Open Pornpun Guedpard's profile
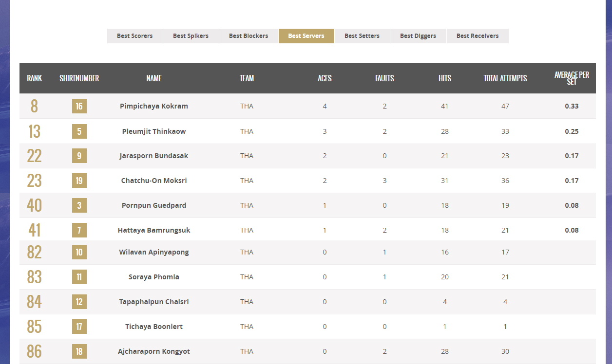Viewport: 612px width, 364px height. click(154, 205)
